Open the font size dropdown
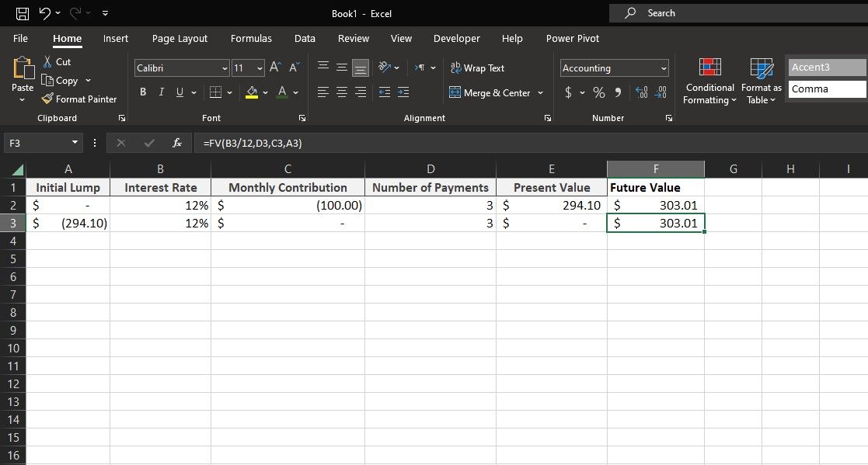Screen dimensions: 868x465 coord(260,68)
